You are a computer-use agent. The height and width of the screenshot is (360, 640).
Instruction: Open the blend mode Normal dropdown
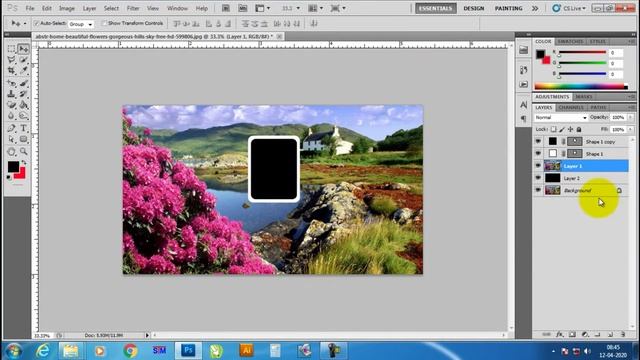560,118
